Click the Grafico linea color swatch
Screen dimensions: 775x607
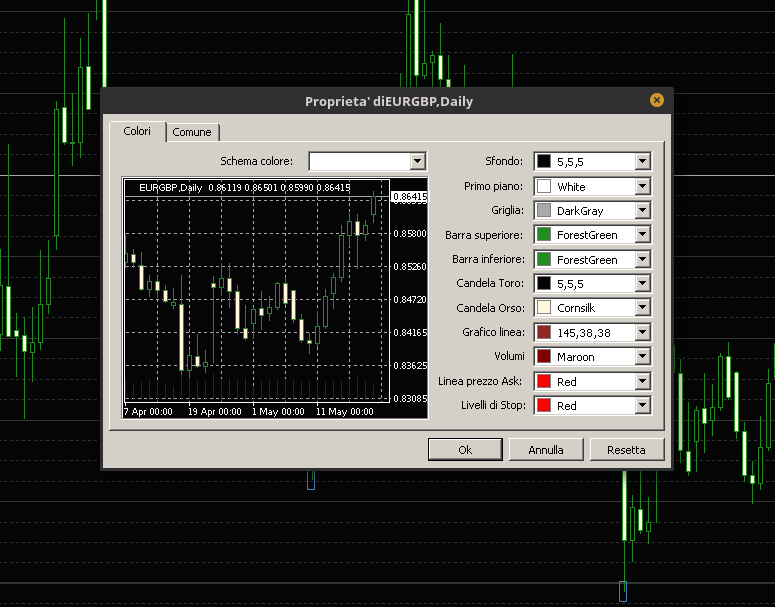(544, 332)
